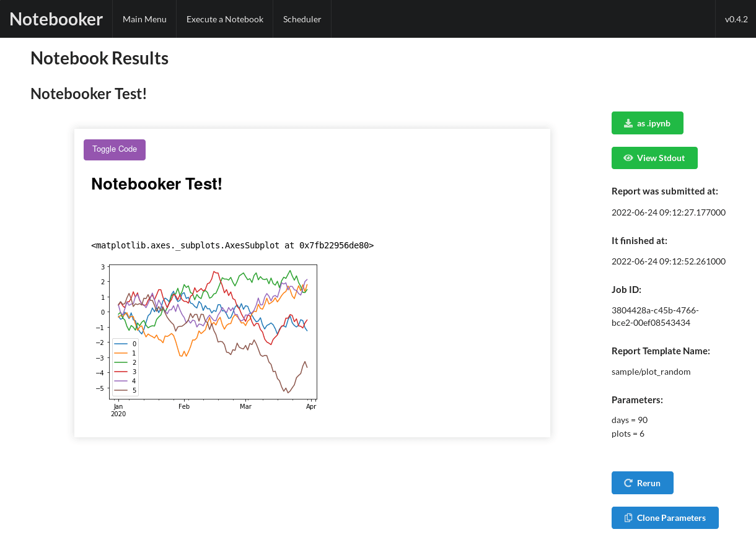Click the 'days = 90' parameter text
The height and width of the screenshot is (537, 756).
pos(630,419)
